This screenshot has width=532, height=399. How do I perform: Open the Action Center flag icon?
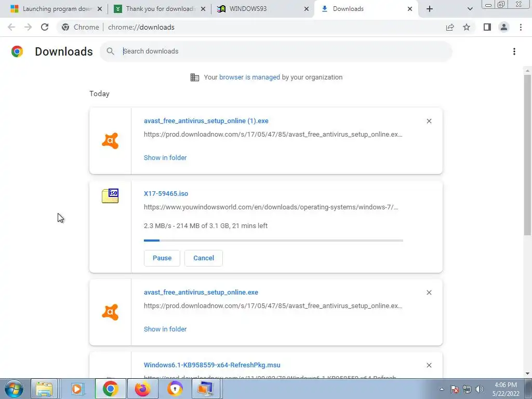[x=455, y=389]
